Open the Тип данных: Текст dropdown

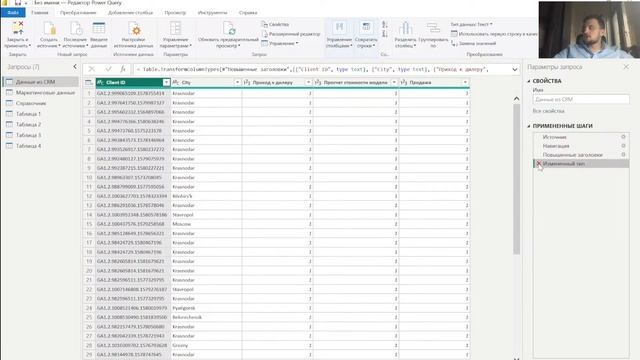click(x=471, y=24)
